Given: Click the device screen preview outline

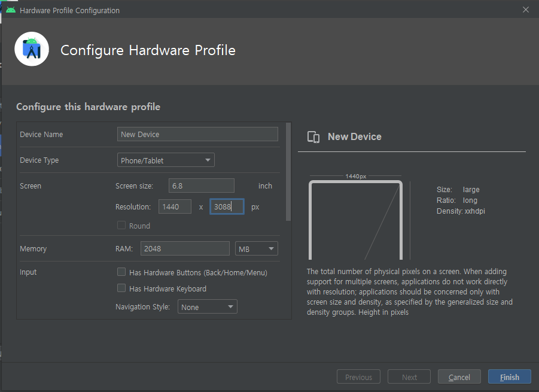Looking at the screenshot, I should 355,220.
